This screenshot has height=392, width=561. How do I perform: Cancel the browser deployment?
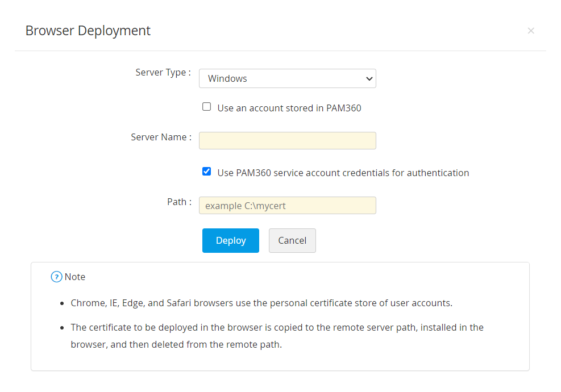(292, 240)
